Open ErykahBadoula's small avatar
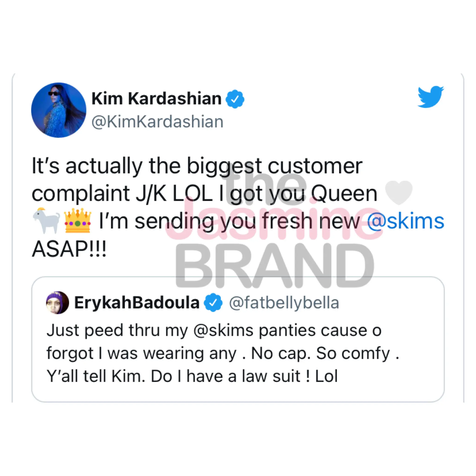The image size is (476, 476). (x=57, y=303)
